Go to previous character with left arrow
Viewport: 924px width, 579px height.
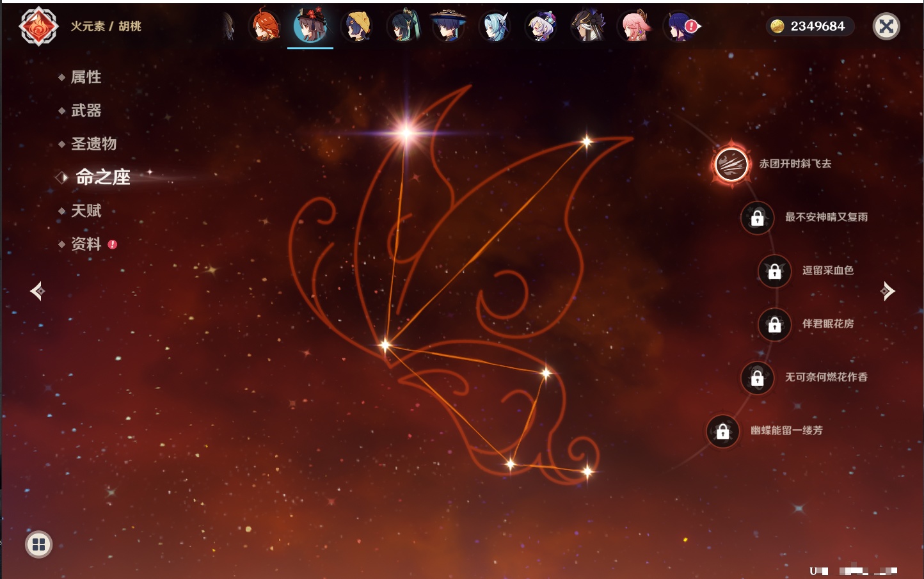[x=38, y=291]
